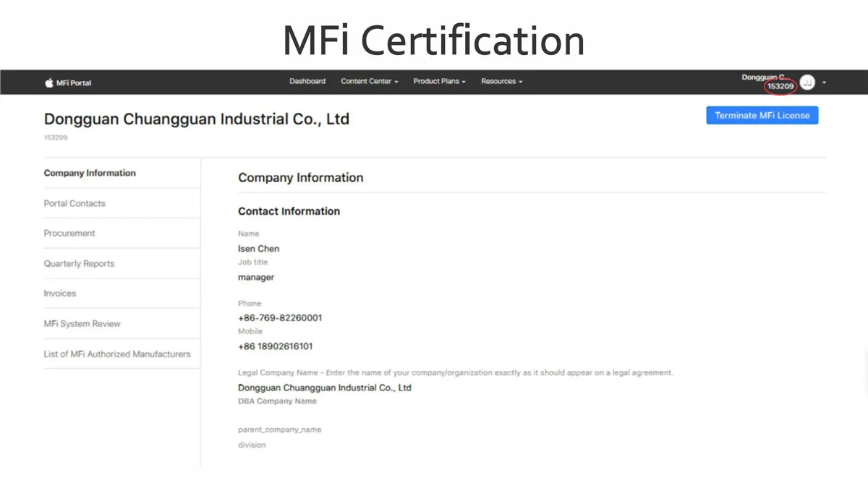This screenshot has width=868, height=499.
Task: Click the Job title label
Action: coord(252,262)
